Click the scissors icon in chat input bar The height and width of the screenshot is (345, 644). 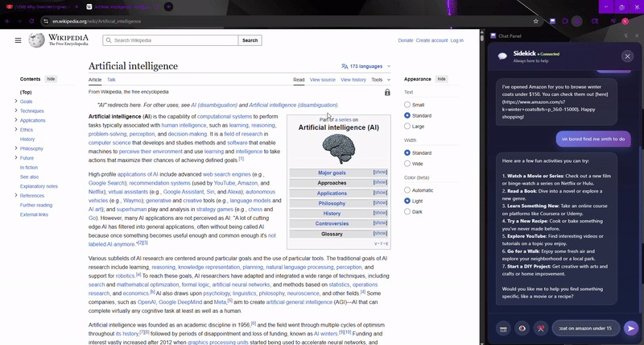(x=541, y=328)
